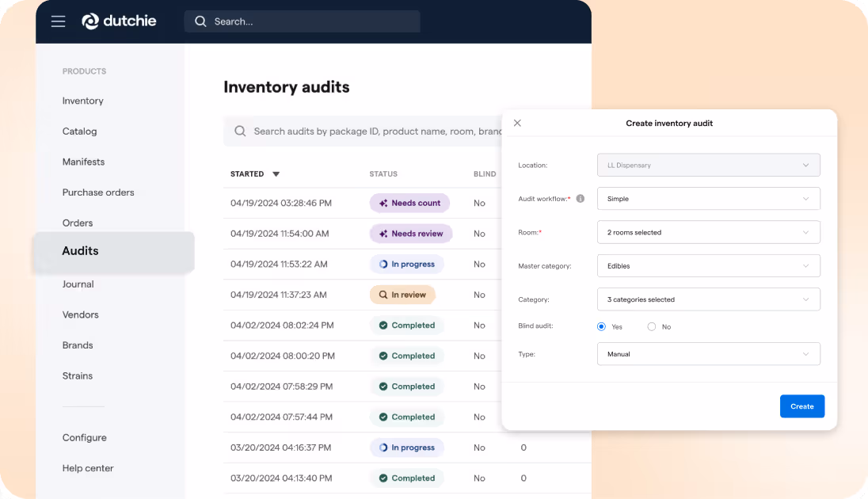Click In progress badge for 03/20/2024 04:16:37 PM
Viewport: 868px width, 499px height.
pyautogui.click(x=407, y=448)
